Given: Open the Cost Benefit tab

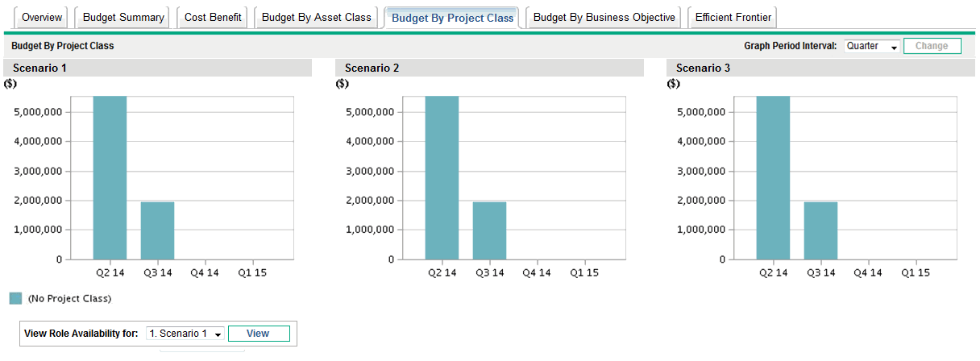Looking at the screenshot, I should click(213, 17).
